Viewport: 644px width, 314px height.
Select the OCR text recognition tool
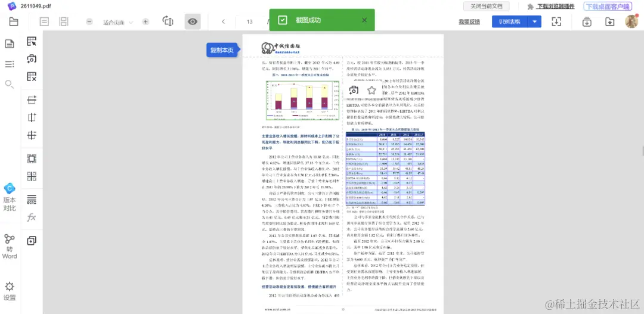(x=32, y=200)
